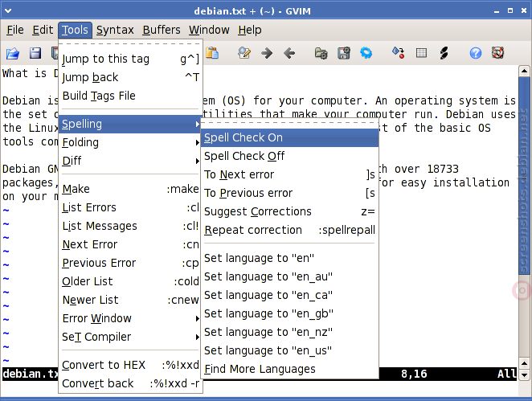Choose Newer List
Image resolution: width=532 pixels, height=401 pixels.
(x=131, y=300)
